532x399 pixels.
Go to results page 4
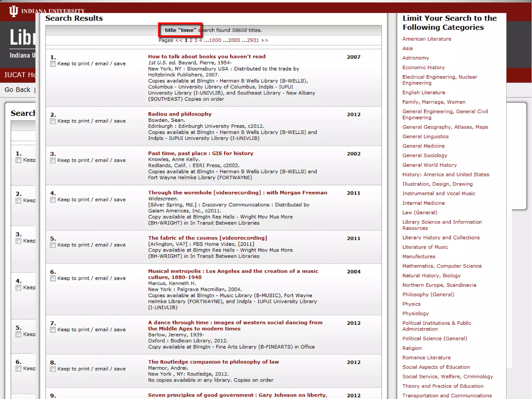200,40
